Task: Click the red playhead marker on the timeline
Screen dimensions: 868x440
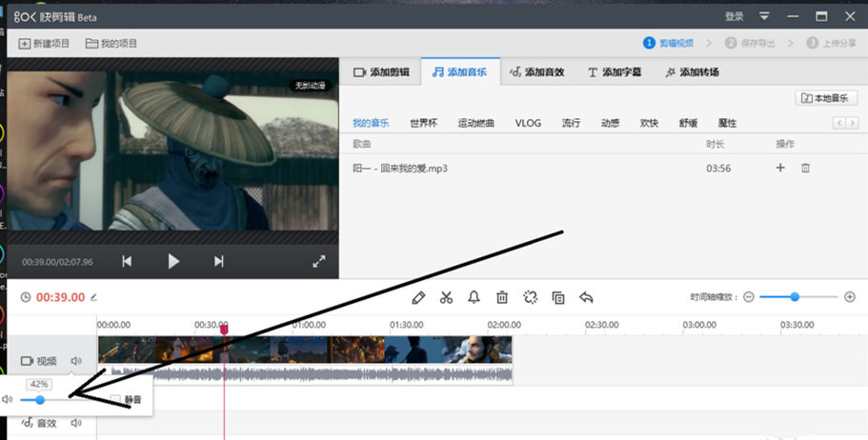Action: coord(224,330)
